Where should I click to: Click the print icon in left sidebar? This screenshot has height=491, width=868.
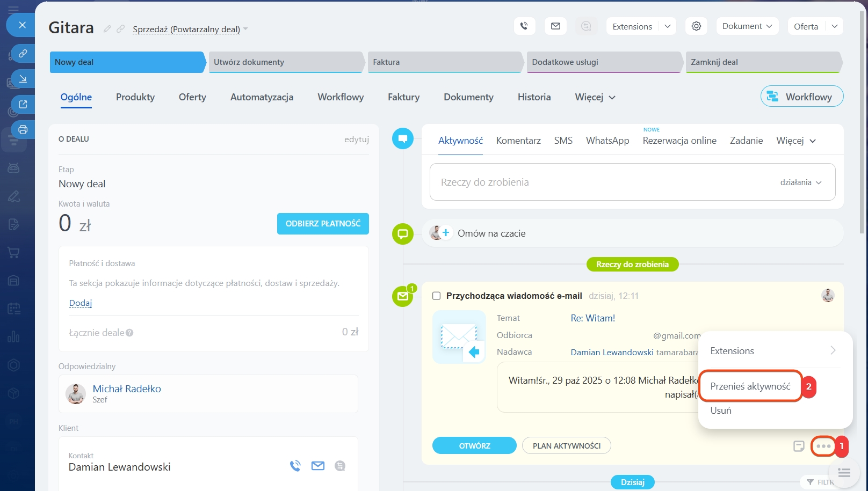pos(23,129)
